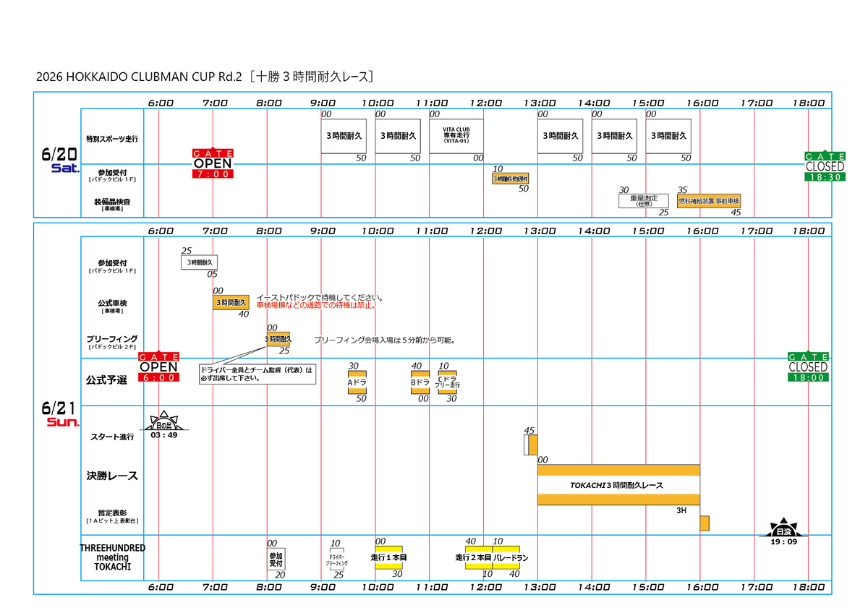Select the スタート進行 row label

[x=111, y=437]
